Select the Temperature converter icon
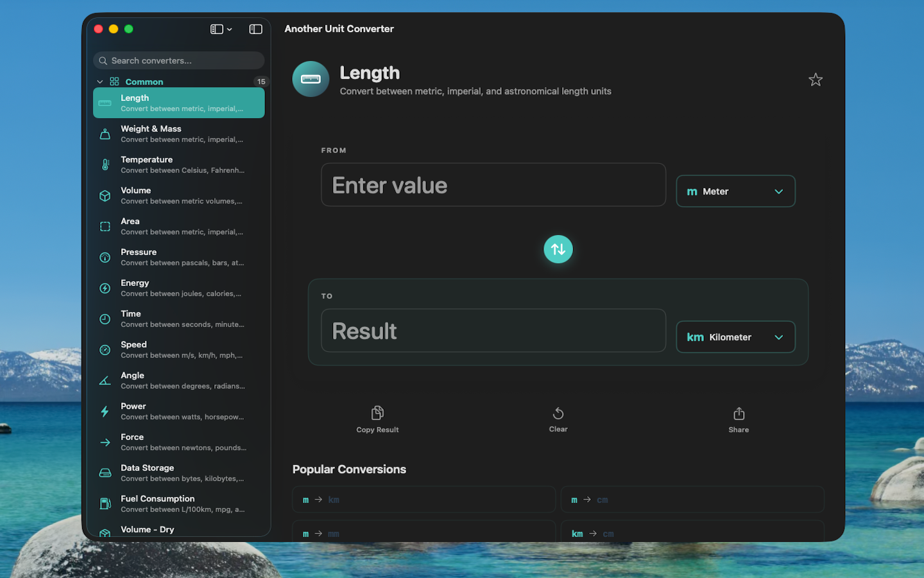Image resolution: width=924 pixels, height=578 pixels. point(105,164)
